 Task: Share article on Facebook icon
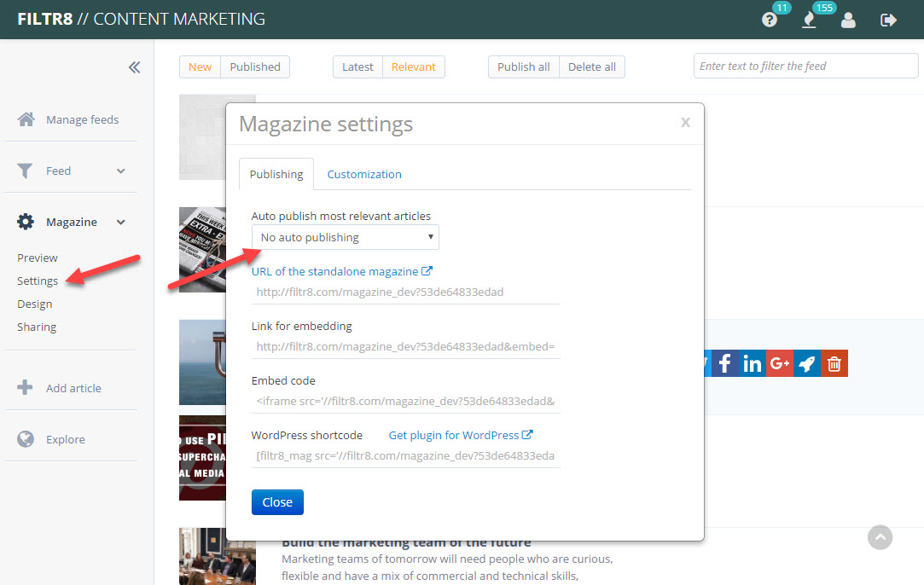725,363
